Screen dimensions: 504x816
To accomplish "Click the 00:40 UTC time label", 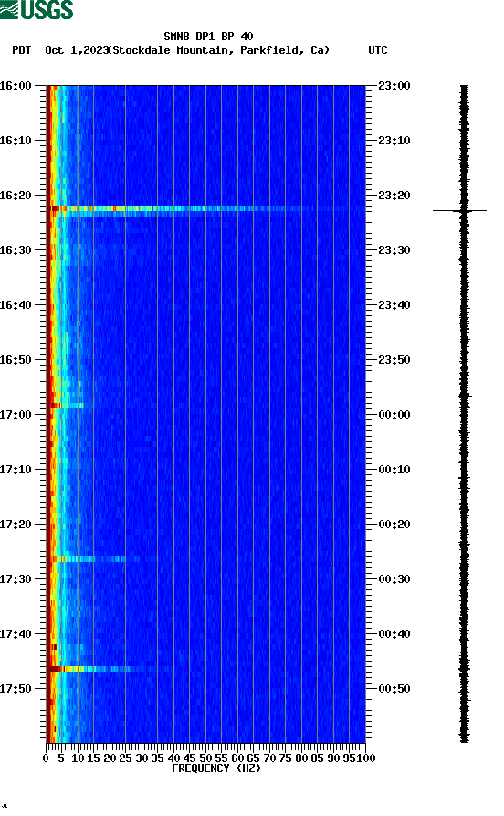I will click(394, 634).
